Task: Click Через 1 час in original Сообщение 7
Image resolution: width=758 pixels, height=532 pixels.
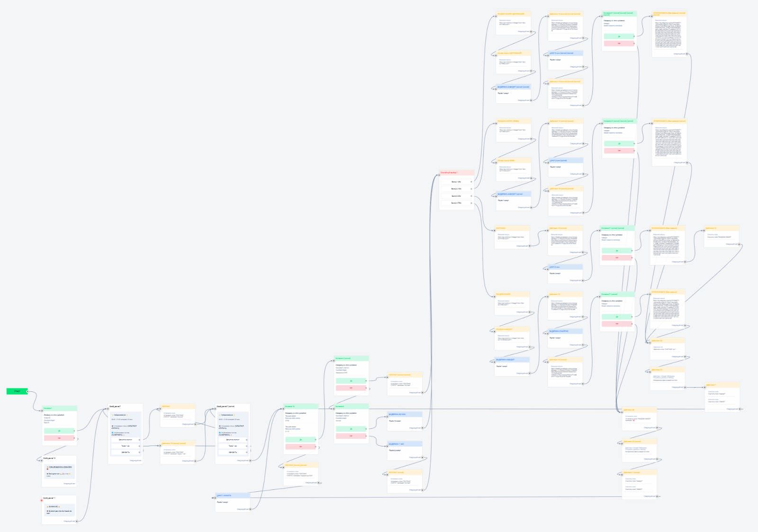Action: coord(126,446)
